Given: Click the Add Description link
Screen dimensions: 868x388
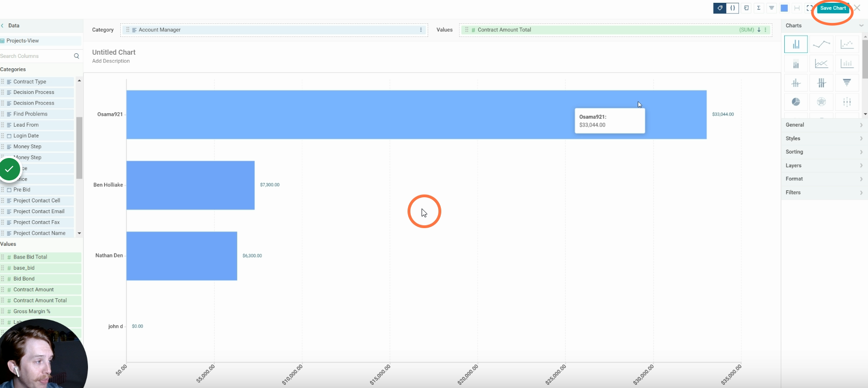Looking at the screenshot, I should pos(111,61).
